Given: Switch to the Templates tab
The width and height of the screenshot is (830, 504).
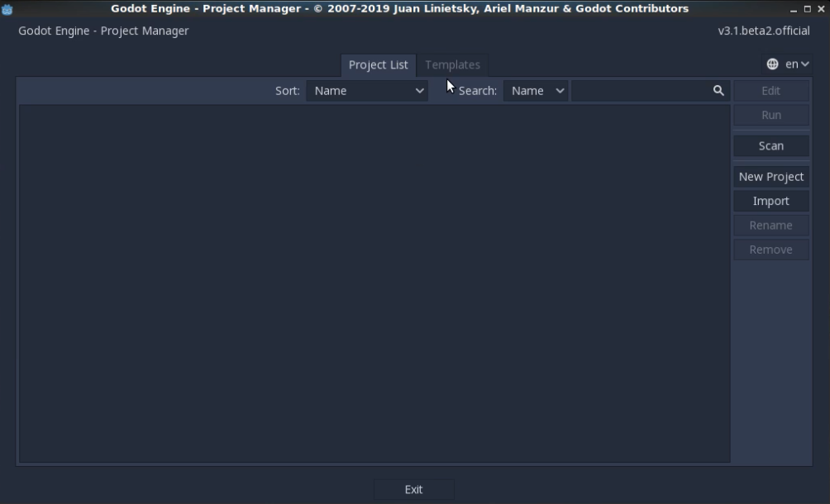Looking at the screenshot, I should pyautogui.click(x=453, y=64).
